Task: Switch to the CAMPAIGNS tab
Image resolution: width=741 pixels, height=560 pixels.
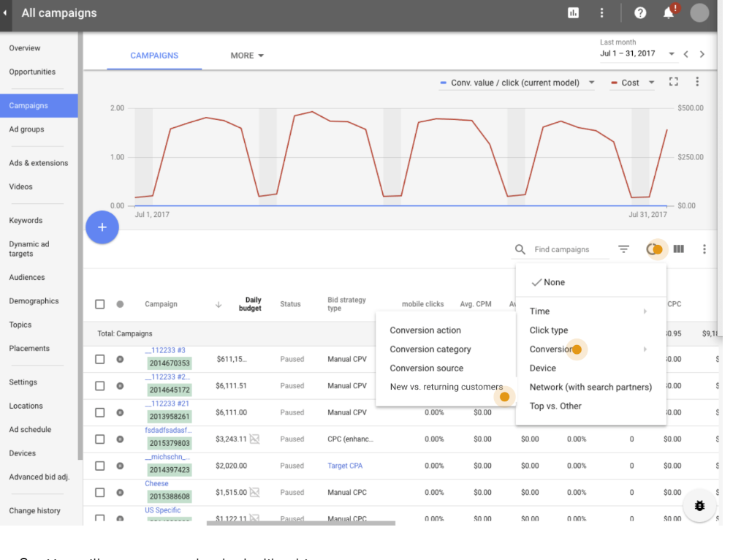Action: coord(154,56)
